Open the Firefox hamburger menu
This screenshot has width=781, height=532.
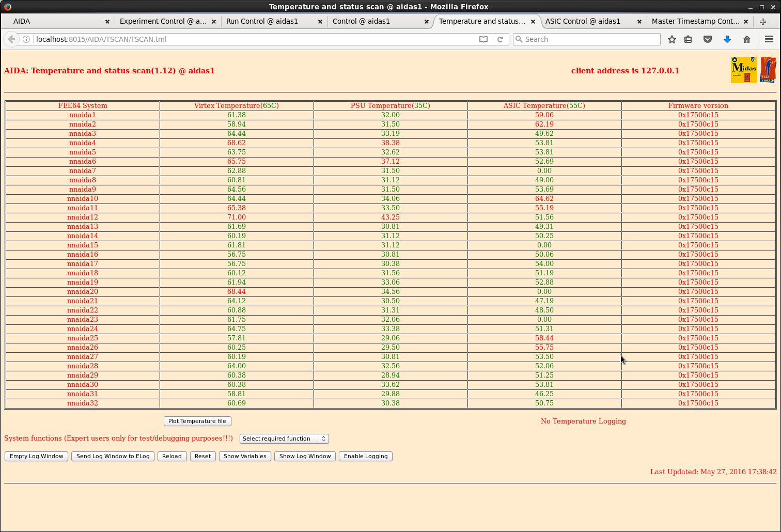[769, 39]
